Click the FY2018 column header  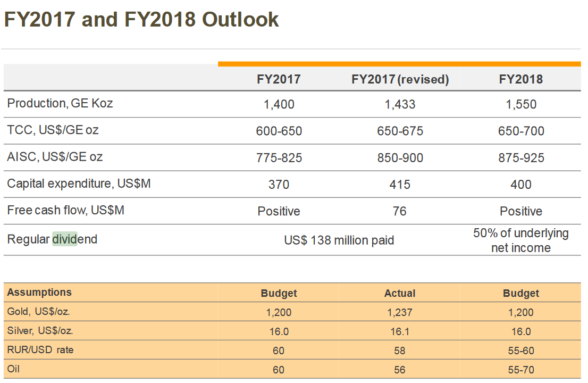tap(520, 79)
